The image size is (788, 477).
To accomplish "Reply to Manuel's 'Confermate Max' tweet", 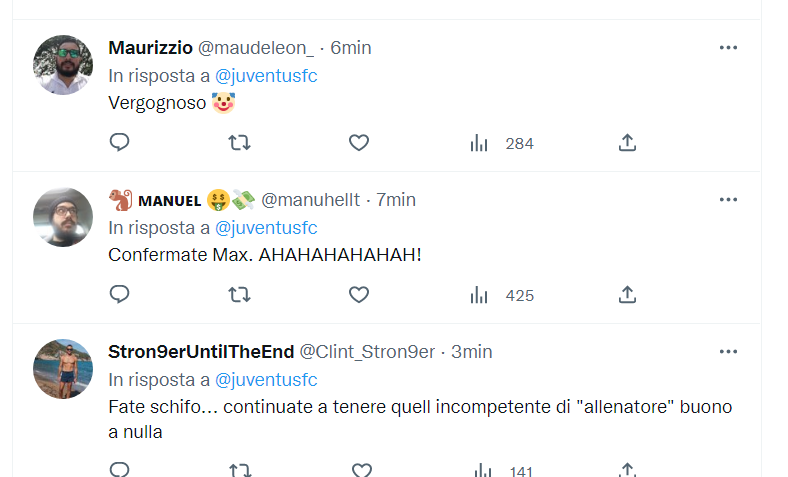I will coord(119,295).
